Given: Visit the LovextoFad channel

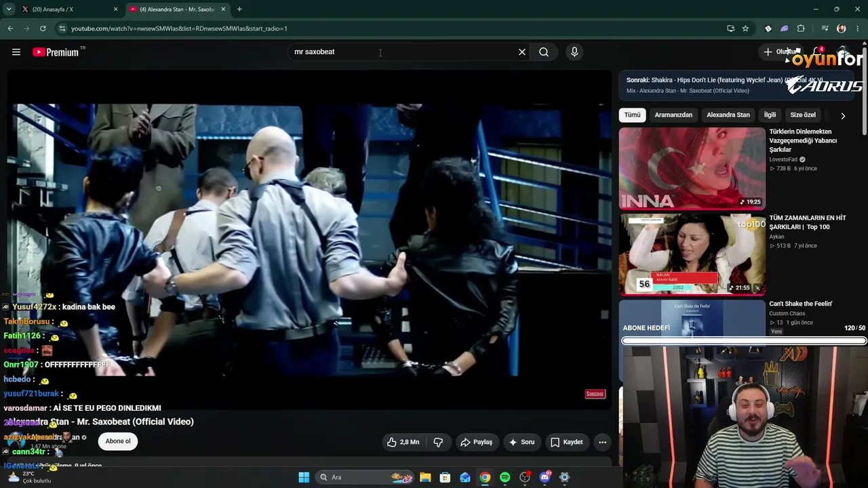Looking at the screenshot, I should [783, 159].
